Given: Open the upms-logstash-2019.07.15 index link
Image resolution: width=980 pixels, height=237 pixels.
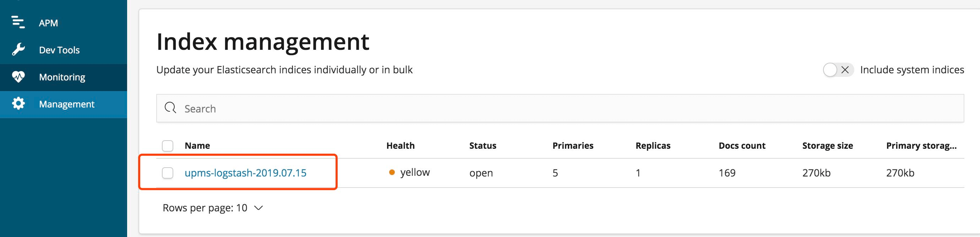Looking at the screenshot, I should click(245, 173).
